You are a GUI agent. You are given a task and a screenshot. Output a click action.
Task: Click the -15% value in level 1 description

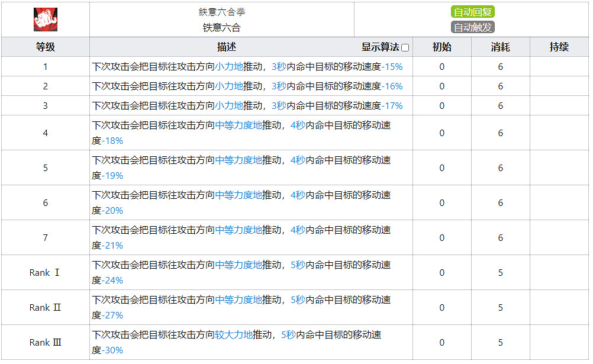(392, 67)
